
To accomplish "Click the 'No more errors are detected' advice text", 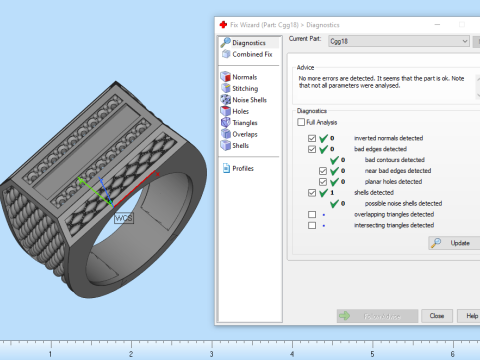I will tap(381, 82).
